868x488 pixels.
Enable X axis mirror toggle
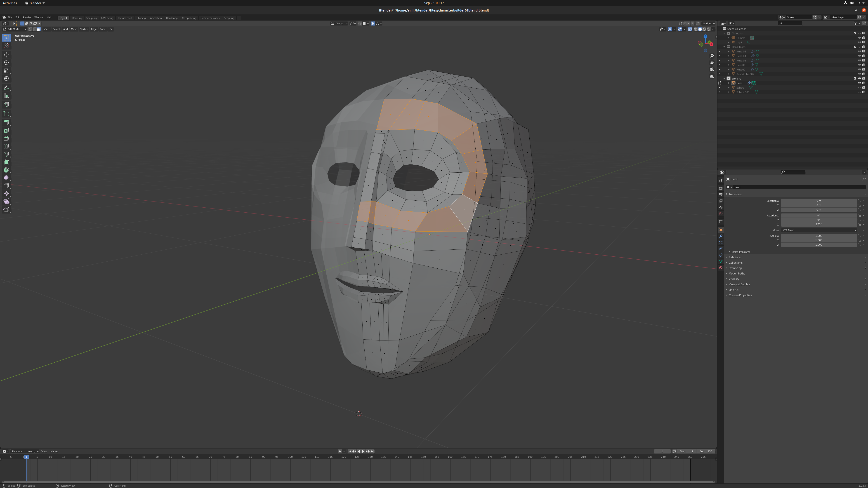point(685,23)
